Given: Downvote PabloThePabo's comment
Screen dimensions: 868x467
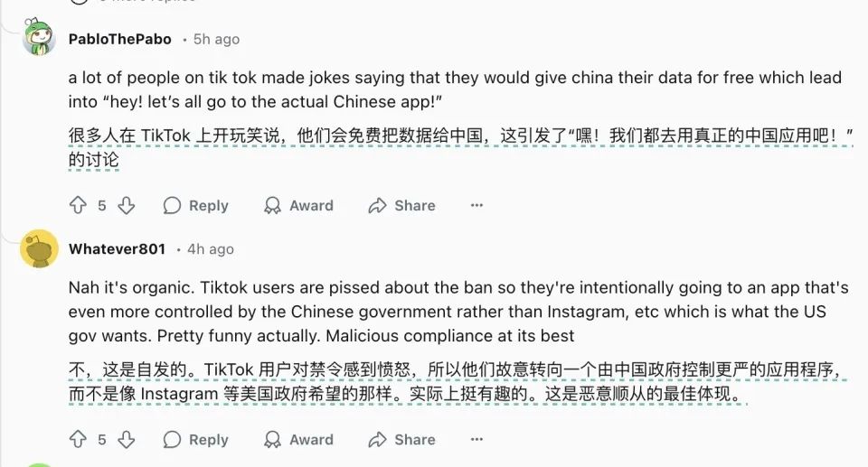Looking at the screenshot, I should (x=127, y=206).
